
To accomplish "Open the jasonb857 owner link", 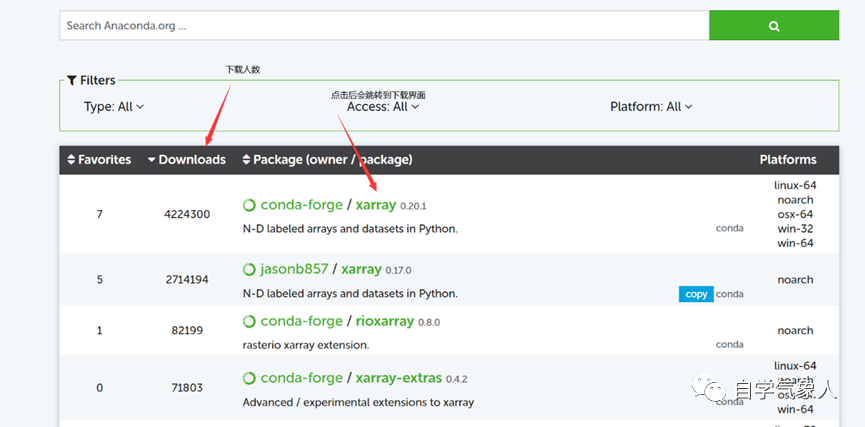I will [x=294, y=269].
